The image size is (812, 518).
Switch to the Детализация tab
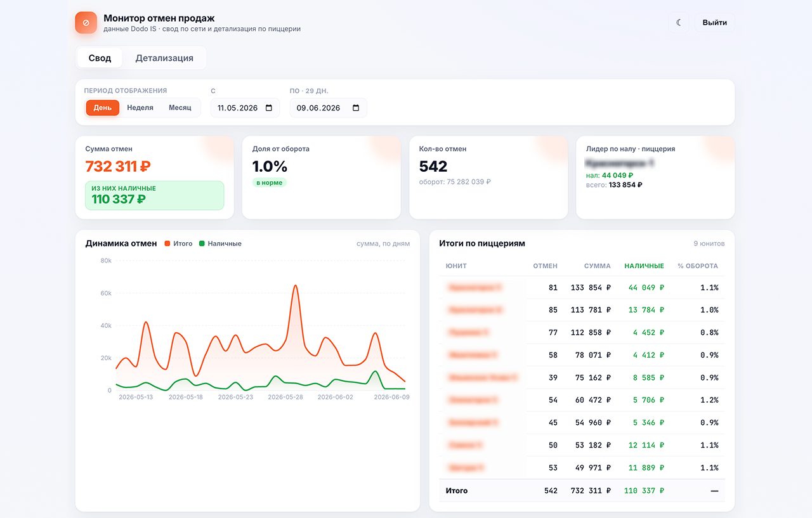point(164,58)
